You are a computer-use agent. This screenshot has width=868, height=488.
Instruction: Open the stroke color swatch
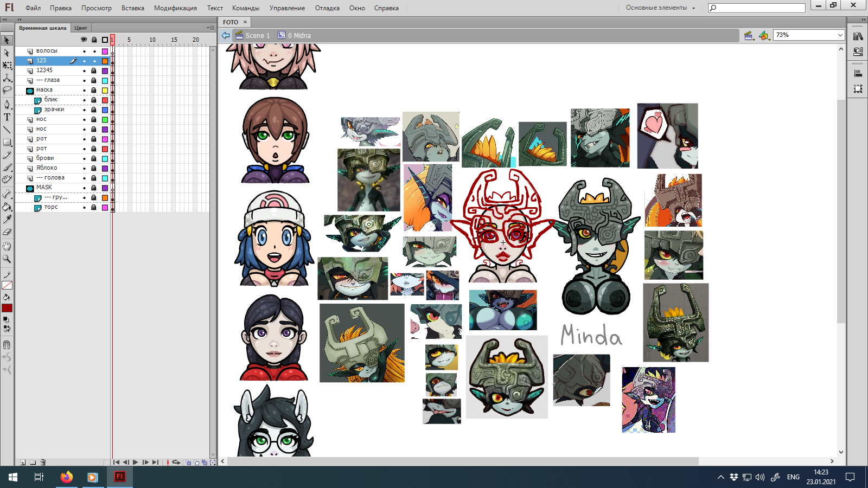click(7, 286)
